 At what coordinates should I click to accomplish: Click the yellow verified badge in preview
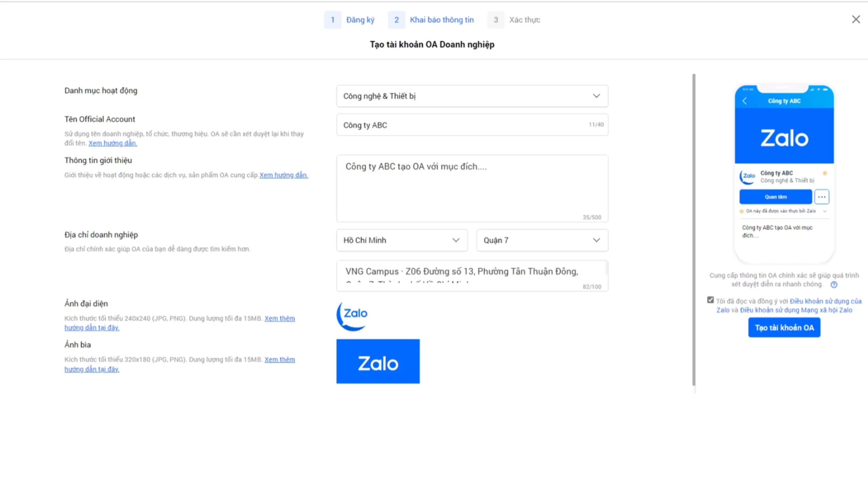pos(825,173)
